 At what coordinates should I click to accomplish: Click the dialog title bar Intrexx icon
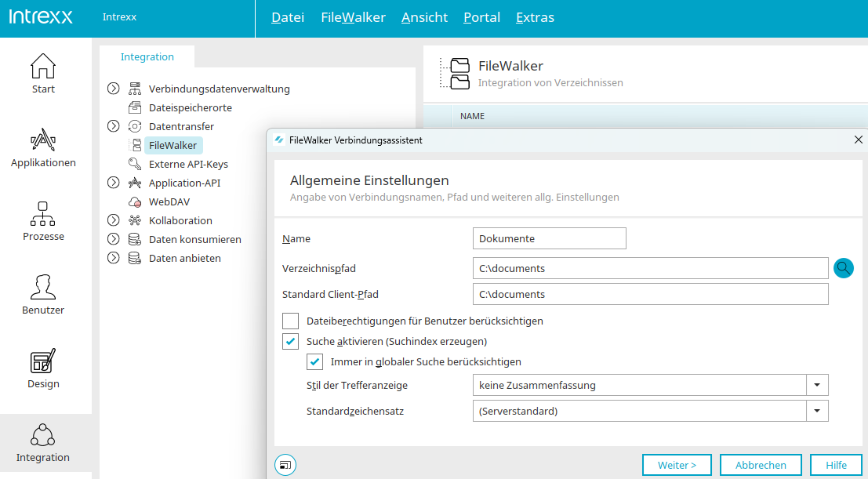(x=280, y=140)
